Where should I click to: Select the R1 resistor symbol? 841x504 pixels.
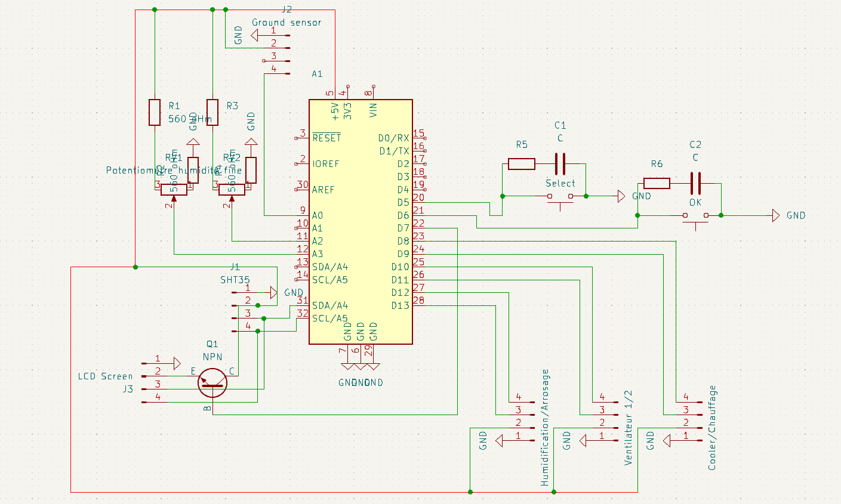pos(155,112)
